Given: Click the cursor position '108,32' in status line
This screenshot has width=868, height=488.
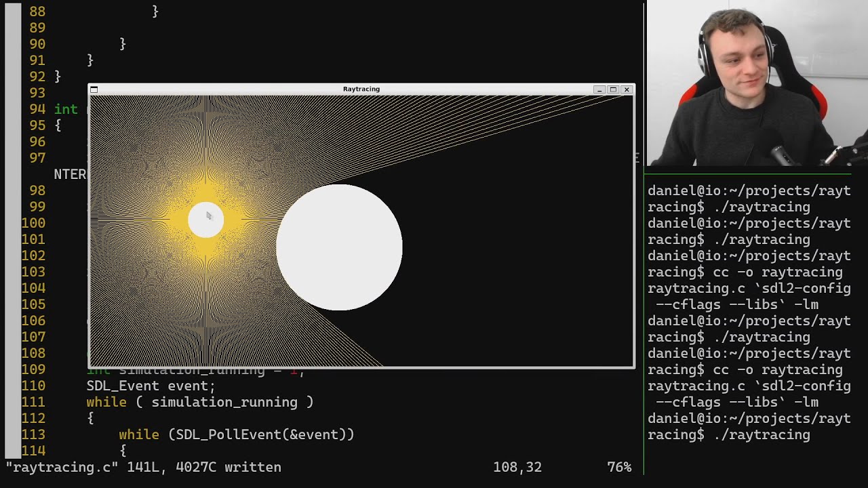Looking at the screenshot, I should pos(517,467).
